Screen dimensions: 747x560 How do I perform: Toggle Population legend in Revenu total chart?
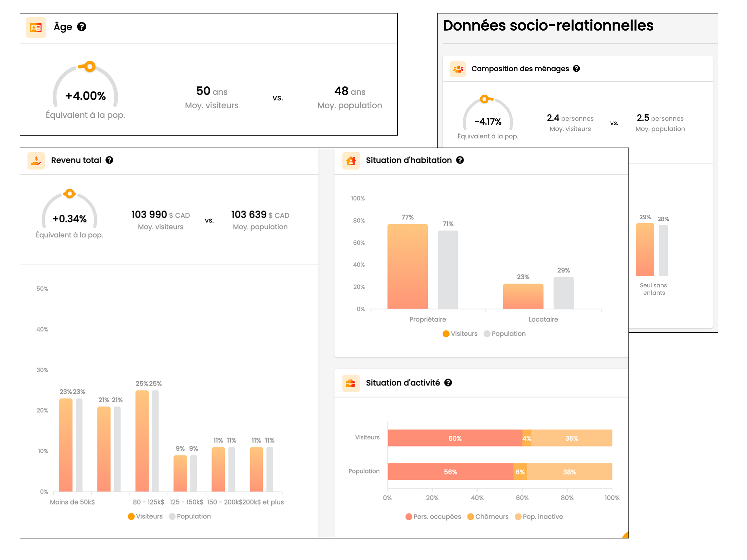coord(190,516)
